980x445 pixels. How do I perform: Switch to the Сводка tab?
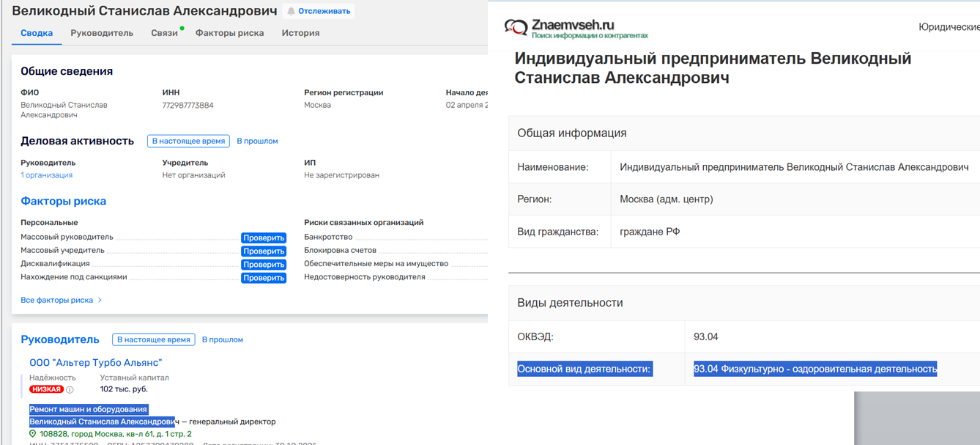[37, 33]
